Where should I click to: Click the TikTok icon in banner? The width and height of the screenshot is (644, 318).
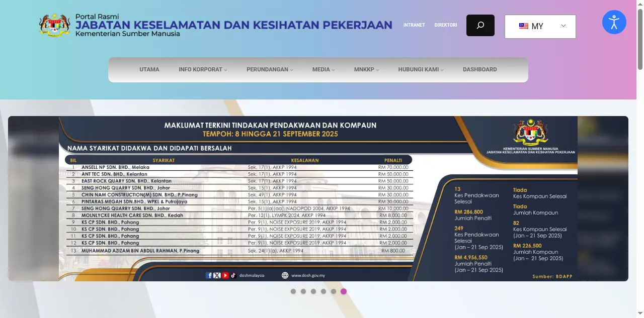(233, 275)
